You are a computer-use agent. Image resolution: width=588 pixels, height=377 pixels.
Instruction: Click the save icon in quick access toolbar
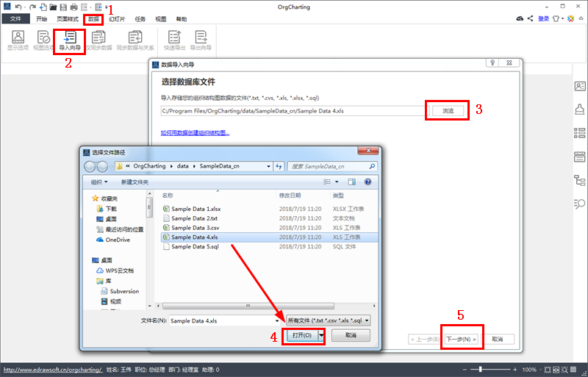(x=63, y=7)
